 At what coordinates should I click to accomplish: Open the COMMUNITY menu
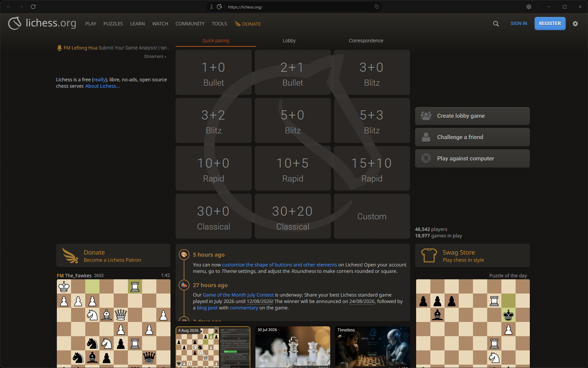click(190, 24)
